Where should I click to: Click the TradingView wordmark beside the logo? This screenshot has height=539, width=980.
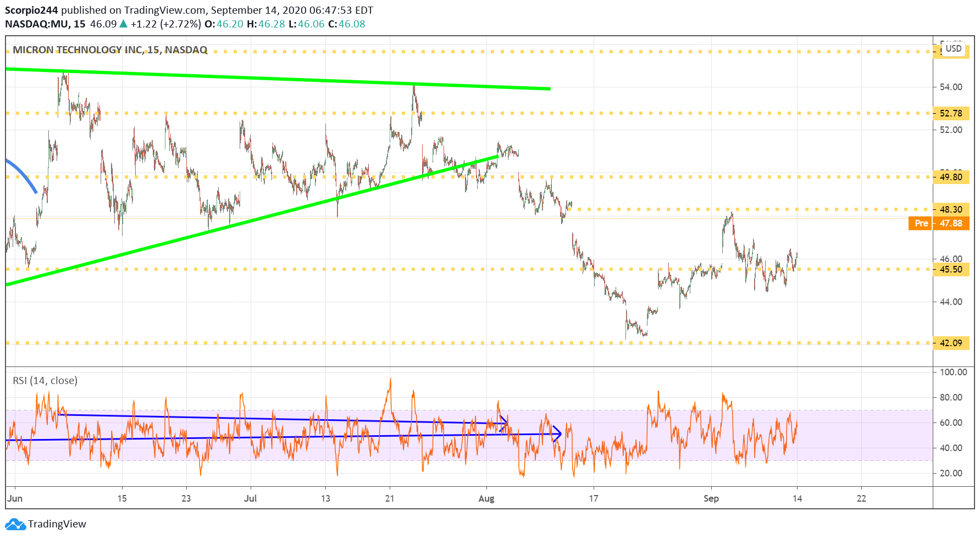[x=57, y=524]
